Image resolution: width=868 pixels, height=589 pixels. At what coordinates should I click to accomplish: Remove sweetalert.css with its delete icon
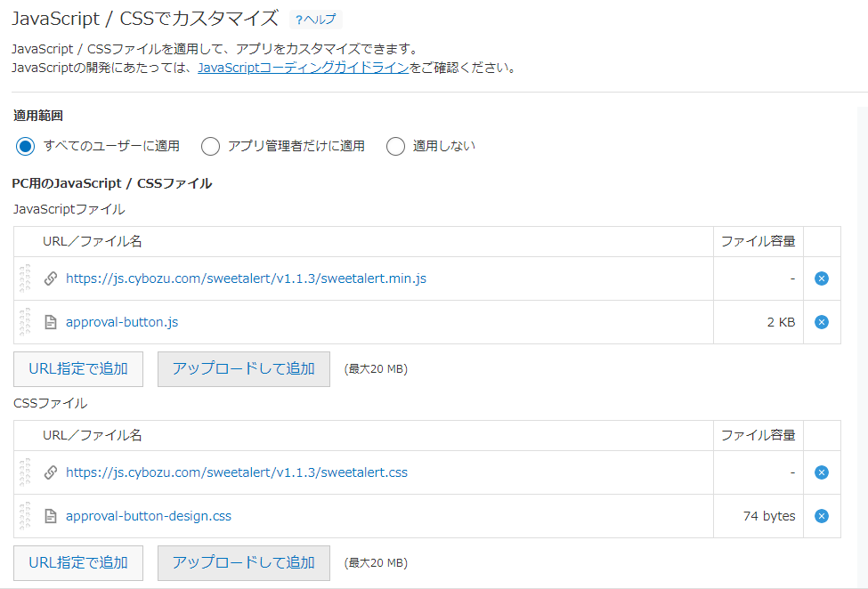822,472
